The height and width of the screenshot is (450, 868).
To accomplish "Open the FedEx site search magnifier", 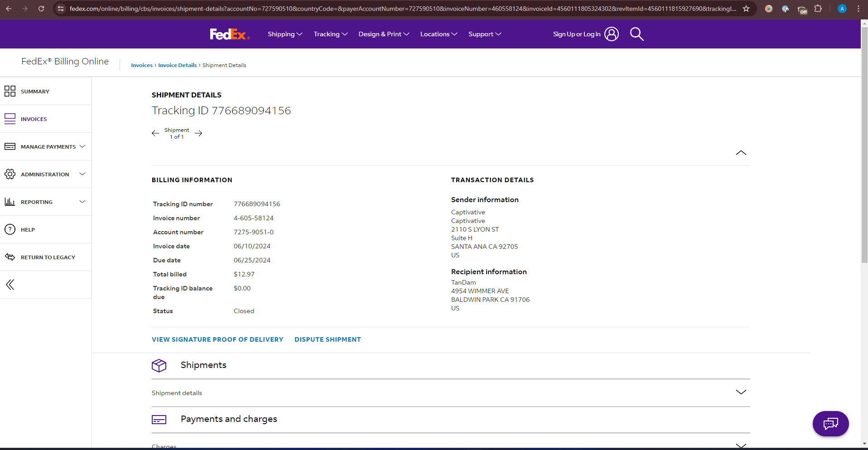I will [x=637, y=34].
